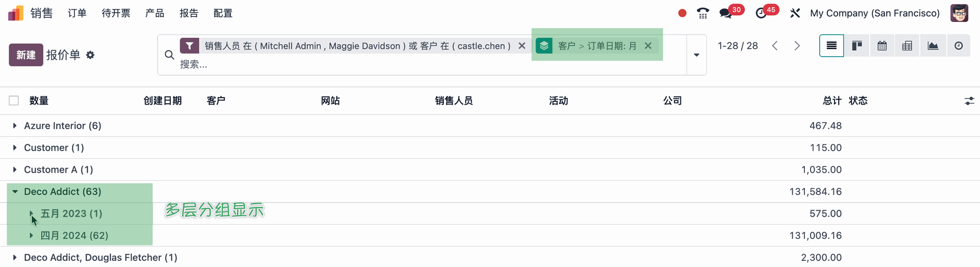This screenshot has height=267, width=980.
Task: Remove the salesperson filter facet
Action: 522,46
